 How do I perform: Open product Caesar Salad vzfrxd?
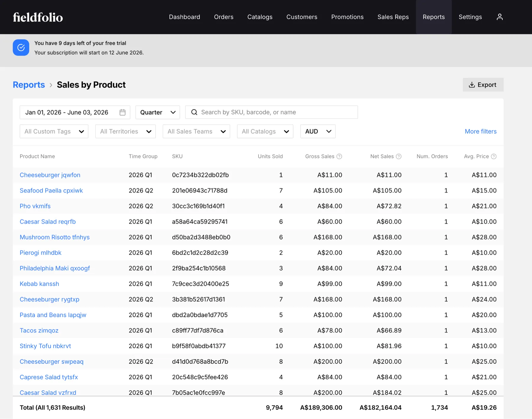click(48, 392)
